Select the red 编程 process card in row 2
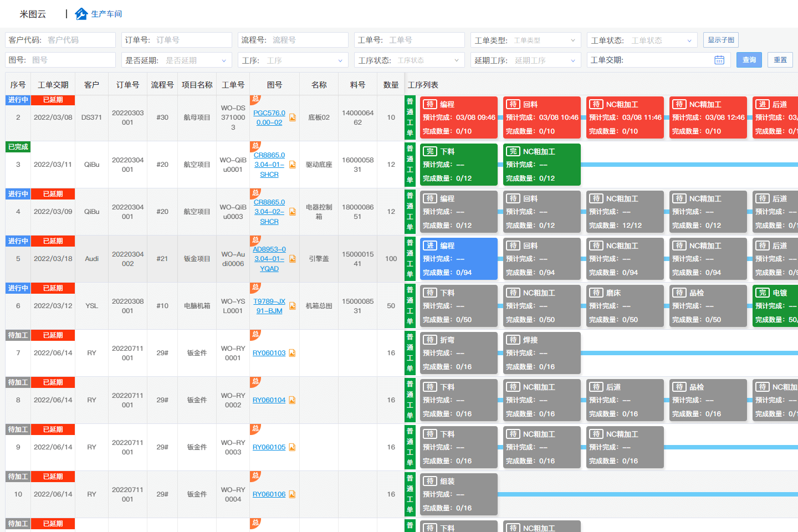Image resolution: width=798 pixels, height=532 pixels. tap(459, 117)
